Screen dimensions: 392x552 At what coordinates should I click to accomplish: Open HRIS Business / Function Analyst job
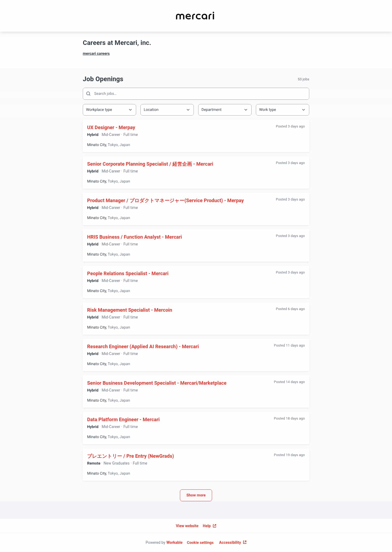click(x=134, y=237)
